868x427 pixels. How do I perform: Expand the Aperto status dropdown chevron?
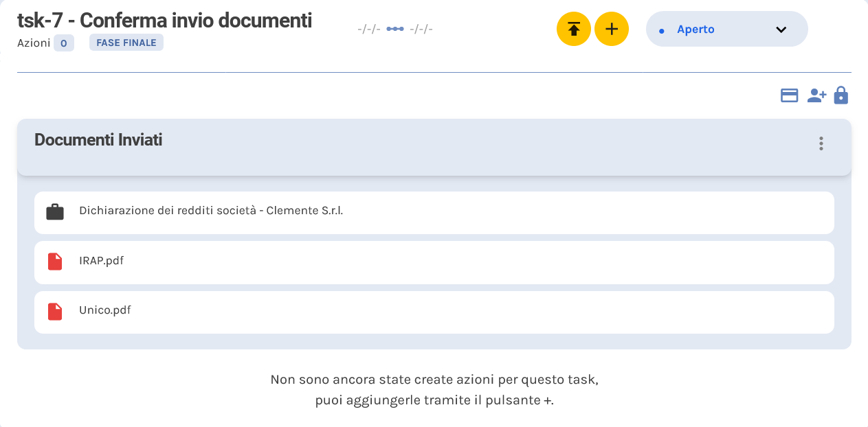[780, 30]
